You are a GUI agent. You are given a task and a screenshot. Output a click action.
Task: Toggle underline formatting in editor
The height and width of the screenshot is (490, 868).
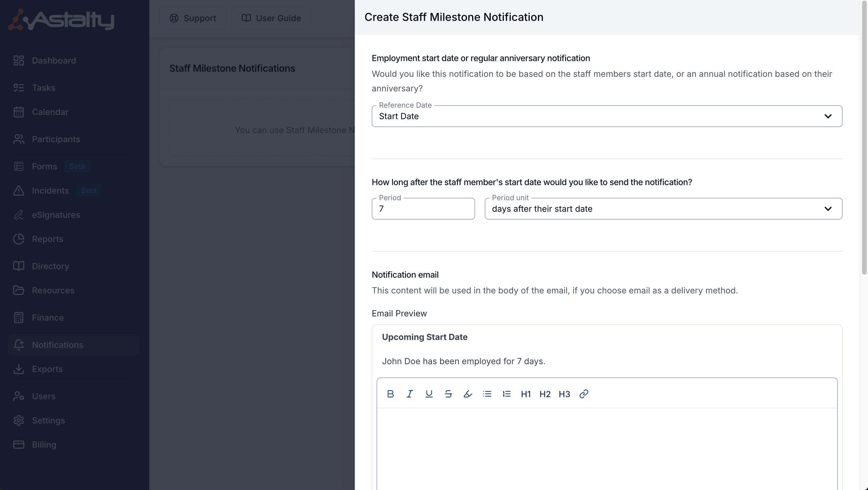point(429,394)
